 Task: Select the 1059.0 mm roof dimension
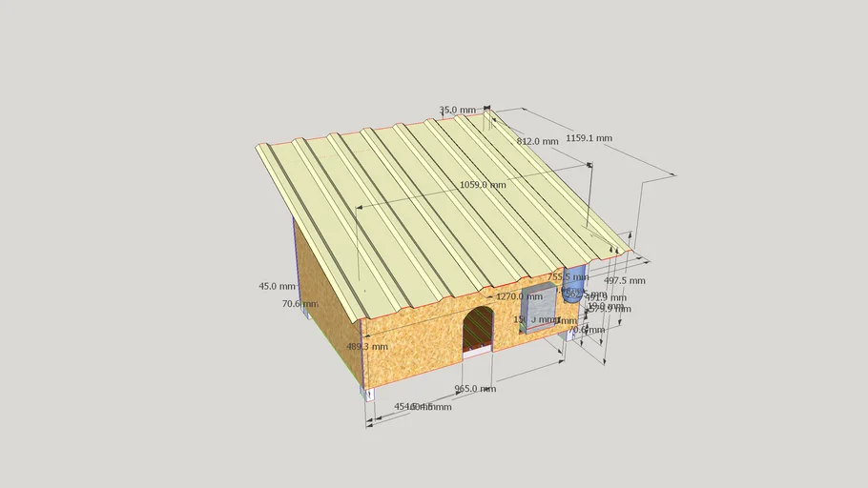pyautogui.click(x=483, y=185)
